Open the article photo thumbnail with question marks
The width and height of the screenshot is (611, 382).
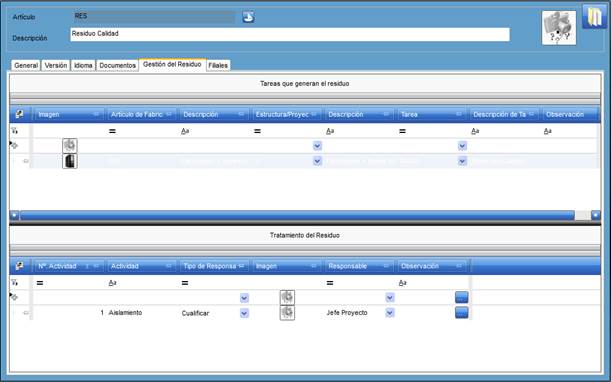559,28
